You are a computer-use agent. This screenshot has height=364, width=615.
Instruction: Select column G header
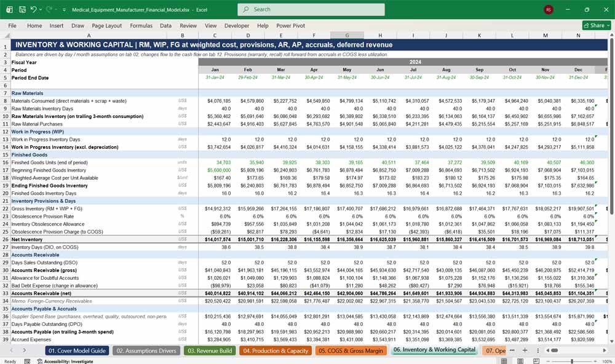[347, 35]
